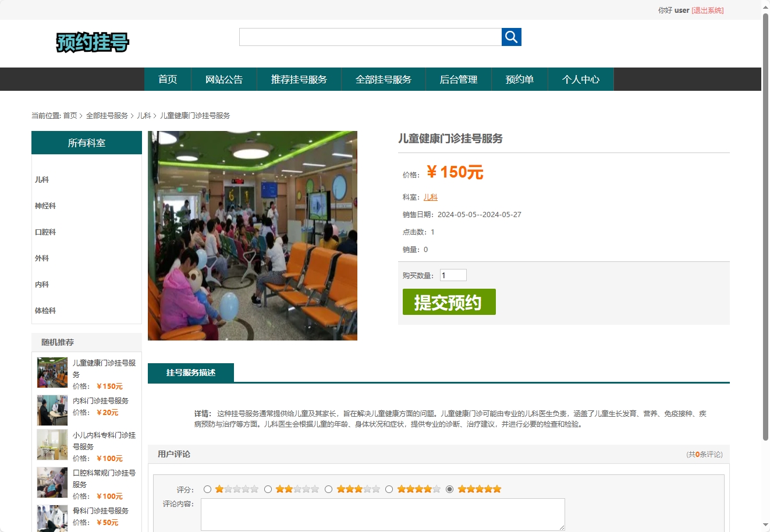Screen dimensions: 770x532
Task: Open the 口腔科常规门诊挂号服务 thumbnail
Action: [52, 483]
